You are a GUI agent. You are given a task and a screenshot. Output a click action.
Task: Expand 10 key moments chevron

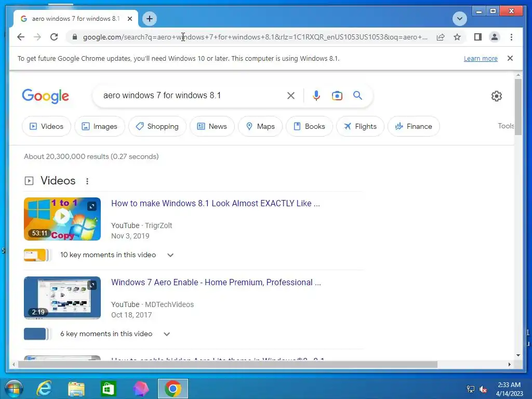coord(170,255)
